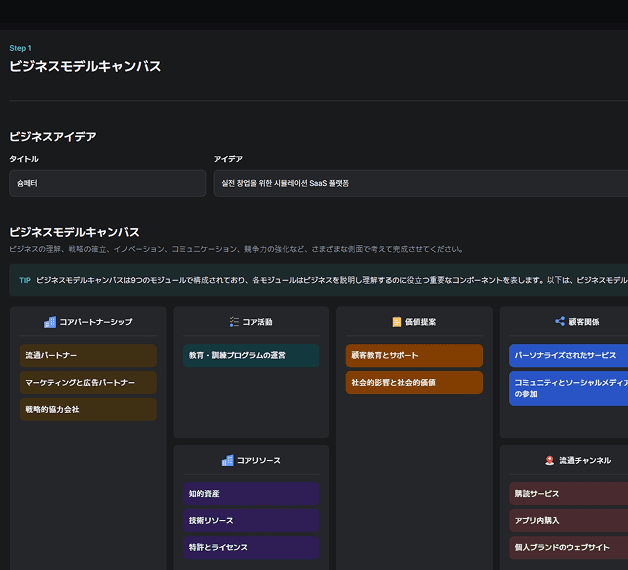Open the 特許とライセンス card
The width and height of the screenshot is (628, 570).
251,547
